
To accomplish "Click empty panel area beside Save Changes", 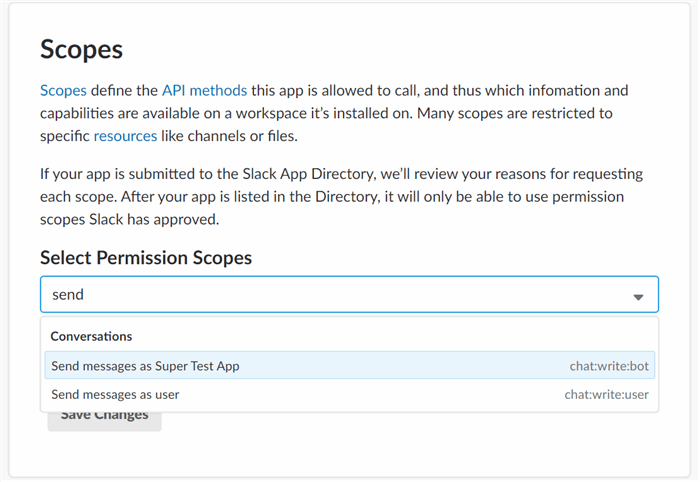I will [x=402, y=442].
